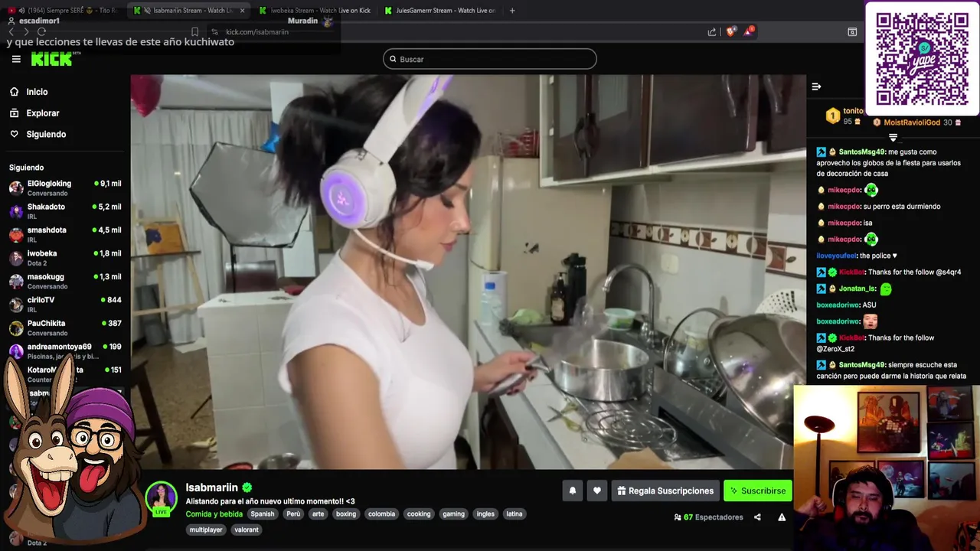Select the Spanish tag
This screenshot has height=551, width=980.
pos(262,514)
